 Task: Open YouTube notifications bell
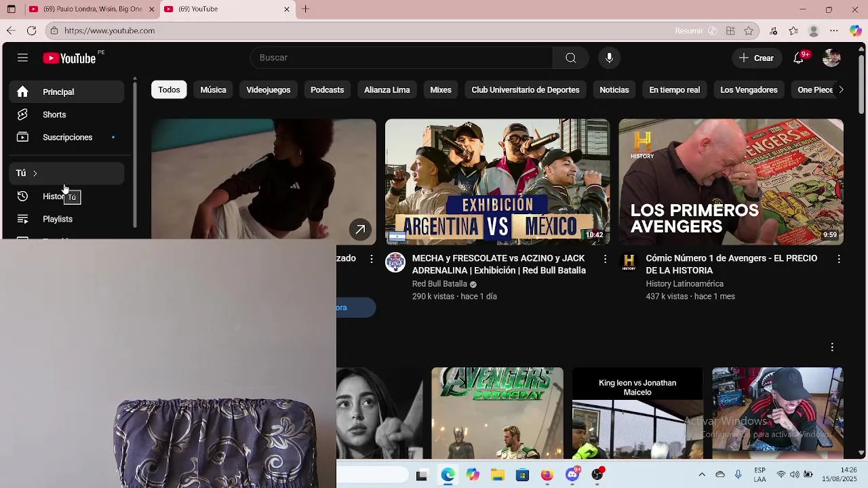coord(799,58)
